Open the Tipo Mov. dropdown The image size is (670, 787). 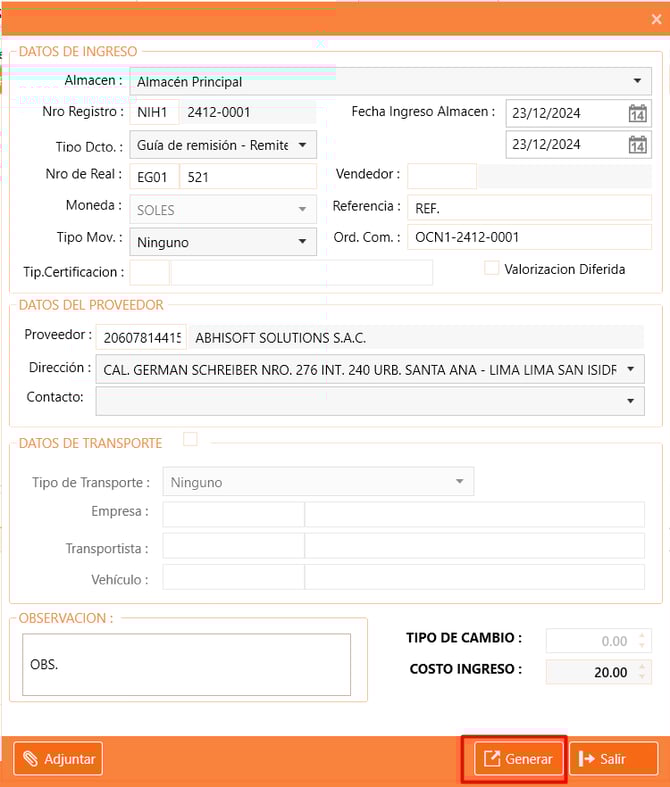223,242
